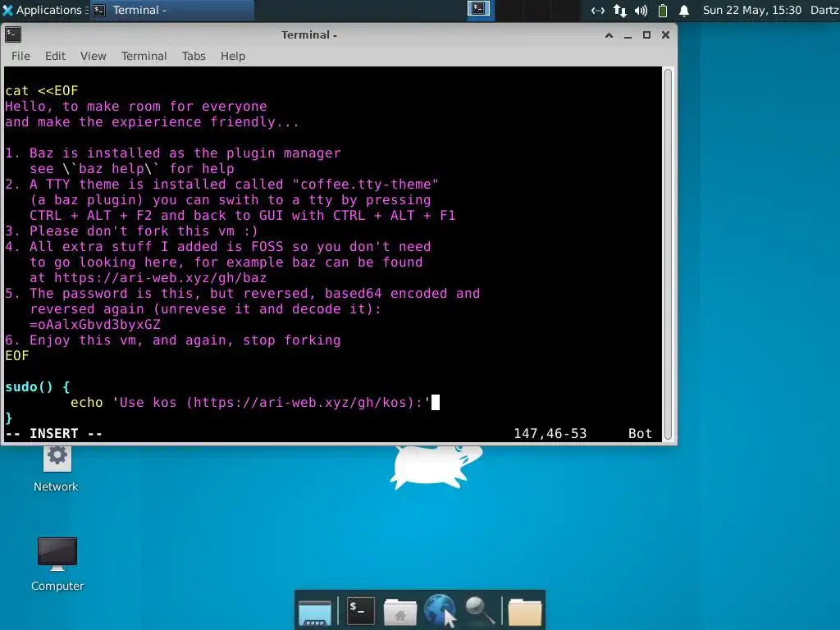Open the Dartz user menu in the panel
The image size is (840, 630).
coord(825,10)
